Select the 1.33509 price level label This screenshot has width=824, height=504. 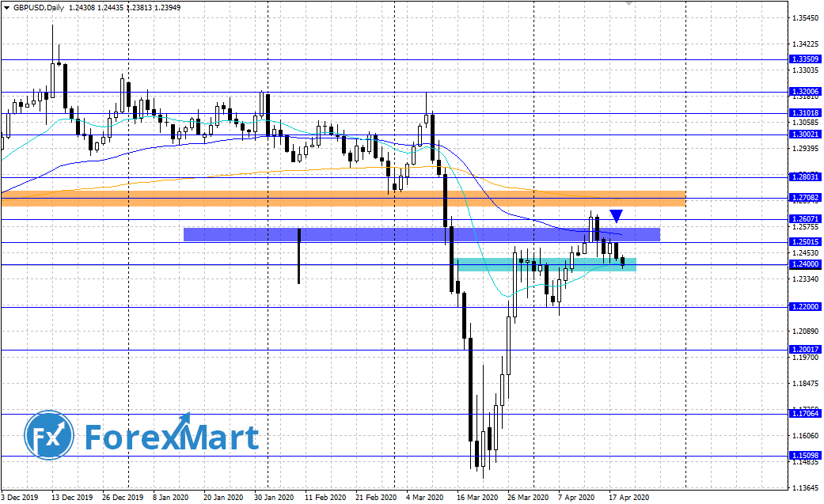804,59
